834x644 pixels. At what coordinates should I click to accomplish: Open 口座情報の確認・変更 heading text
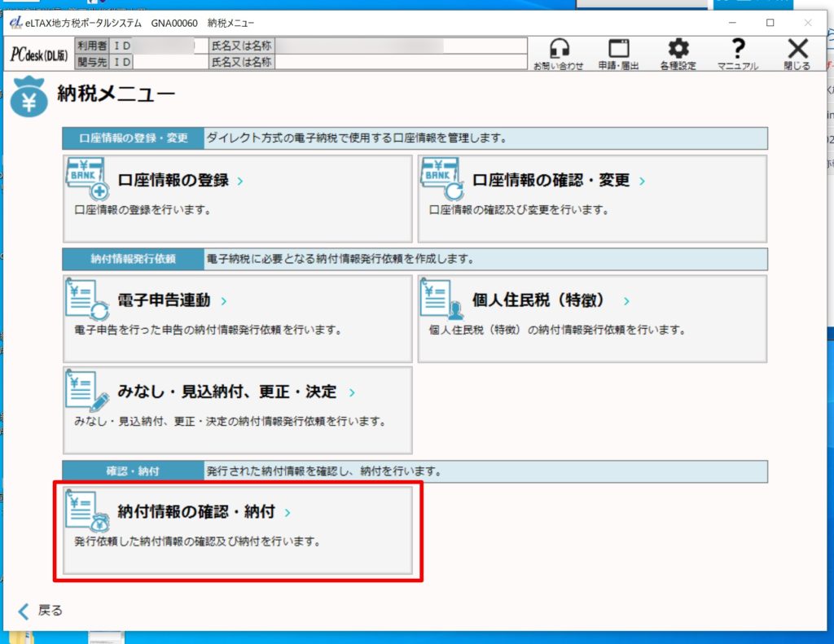[x=551, y=181]
